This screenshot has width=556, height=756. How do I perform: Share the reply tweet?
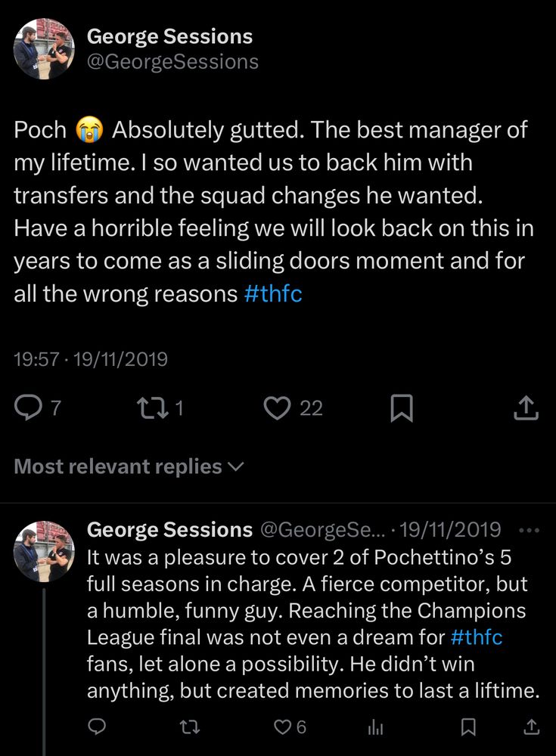532,727
